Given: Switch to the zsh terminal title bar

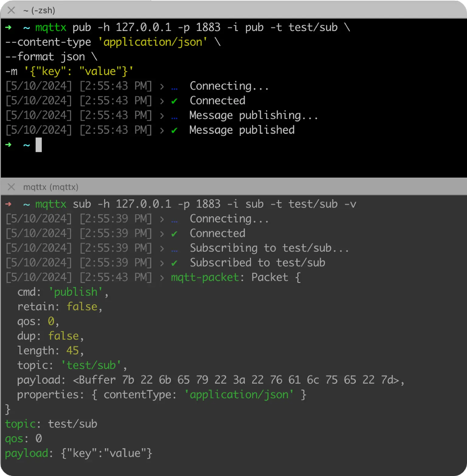Looking at the screenshot, I should coord(39,11).
